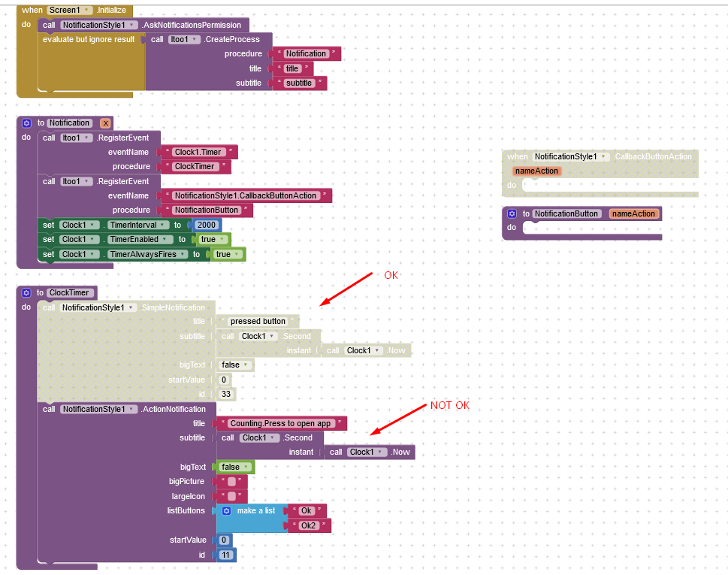Click the Ok2 text in the list

310,525
